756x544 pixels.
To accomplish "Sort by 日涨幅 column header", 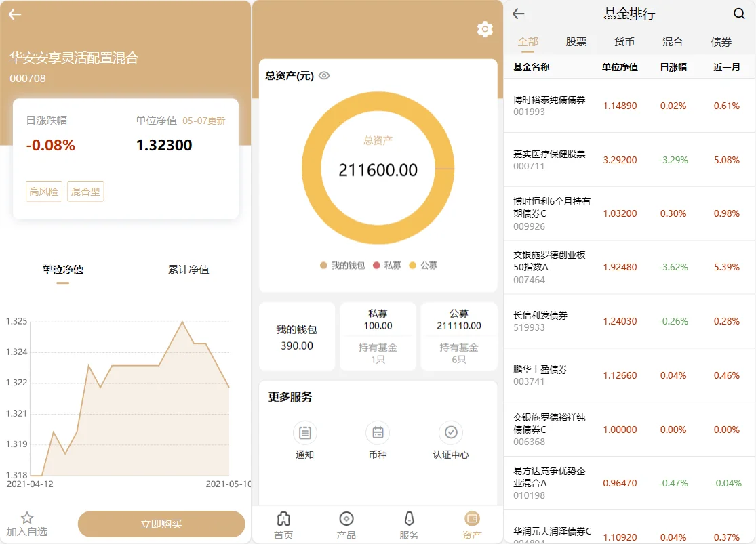I will tap(673, 67).
